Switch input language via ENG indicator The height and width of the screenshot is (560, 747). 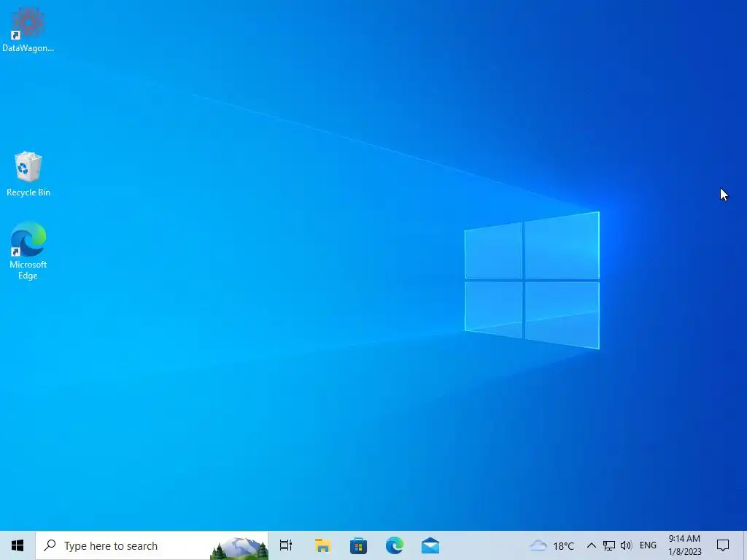coord(648,545)
